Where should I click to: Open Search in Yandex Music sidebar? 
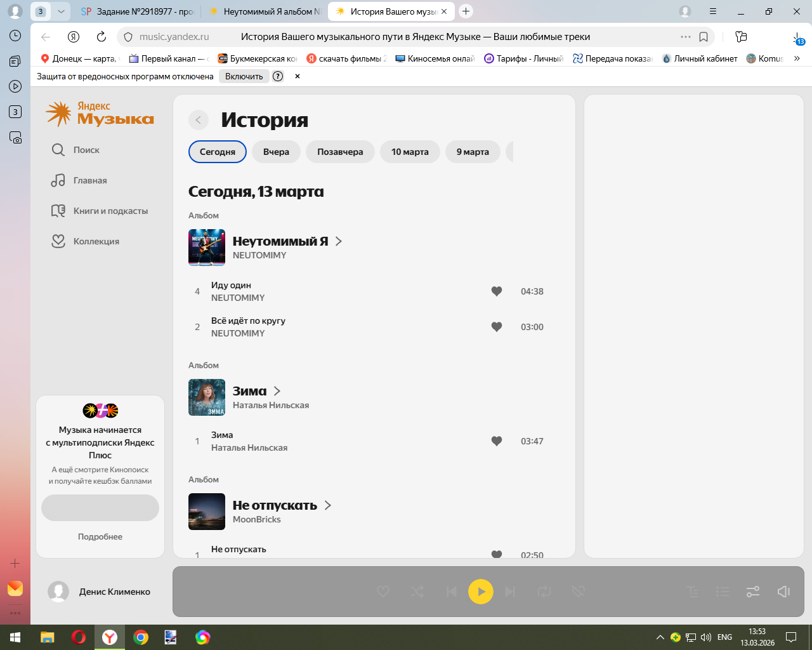pyautogui.click(x=75, y=150)
